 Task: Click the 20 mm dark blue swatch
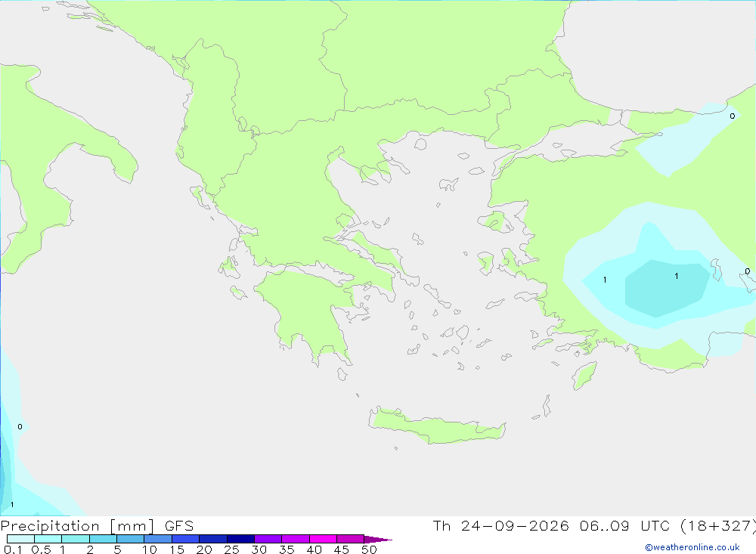click(x=212, y=539)
